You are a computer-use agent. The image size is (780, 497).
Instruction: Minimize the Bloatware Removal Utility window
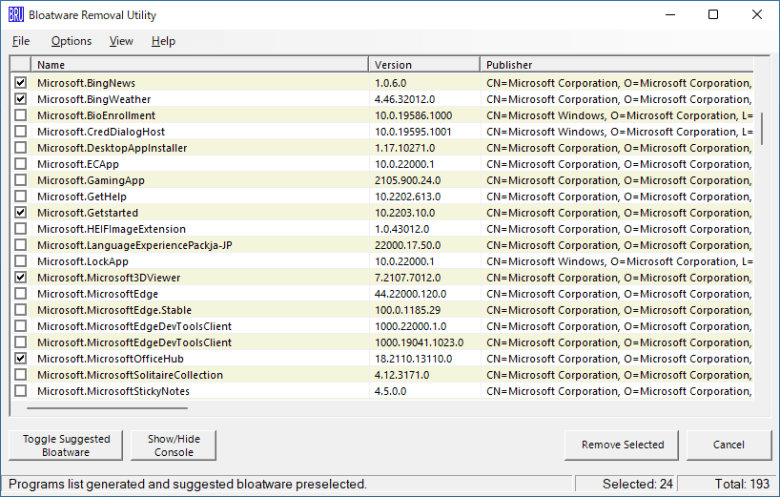point(670,15)
